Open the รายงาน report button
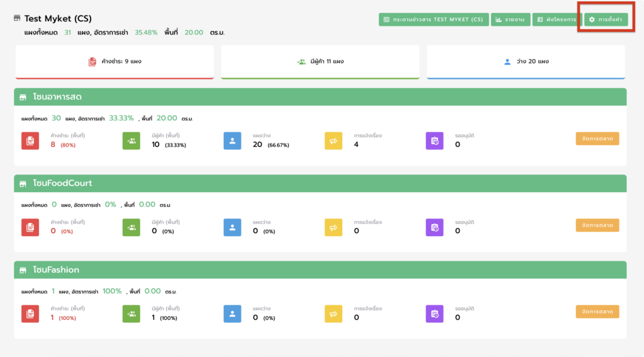Viewport: 644px width, 357px height. [510, 20]
